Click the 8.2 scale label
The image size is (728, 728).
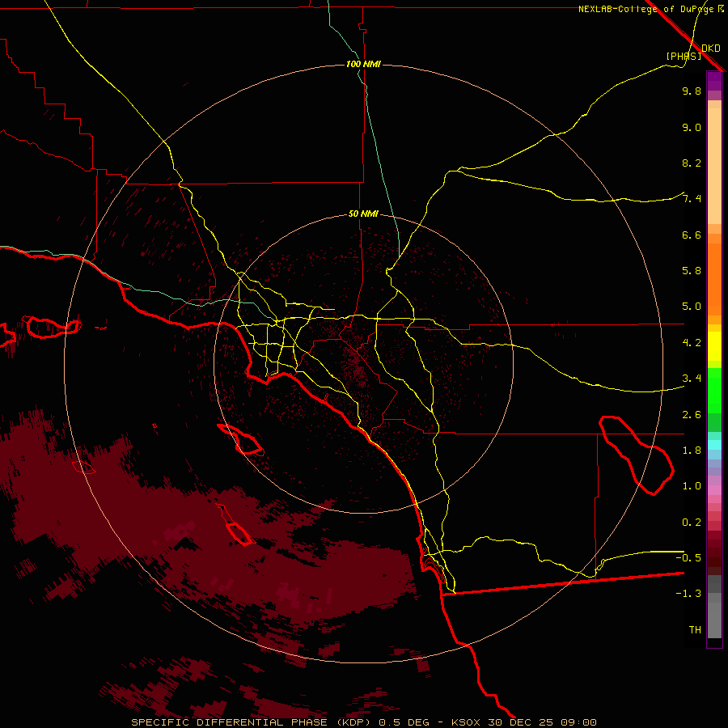[692, 163]
